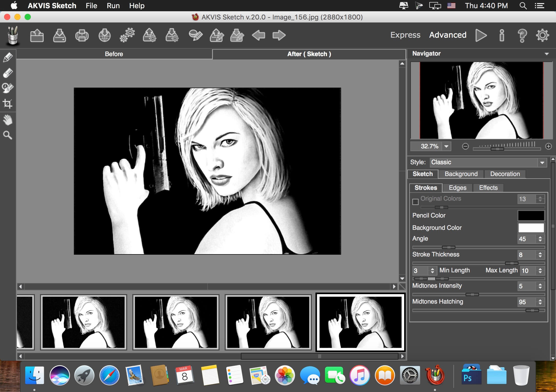Open AKVIS Sketch File menu
Viewport: 556px width, 392px height.
point(91,6)
